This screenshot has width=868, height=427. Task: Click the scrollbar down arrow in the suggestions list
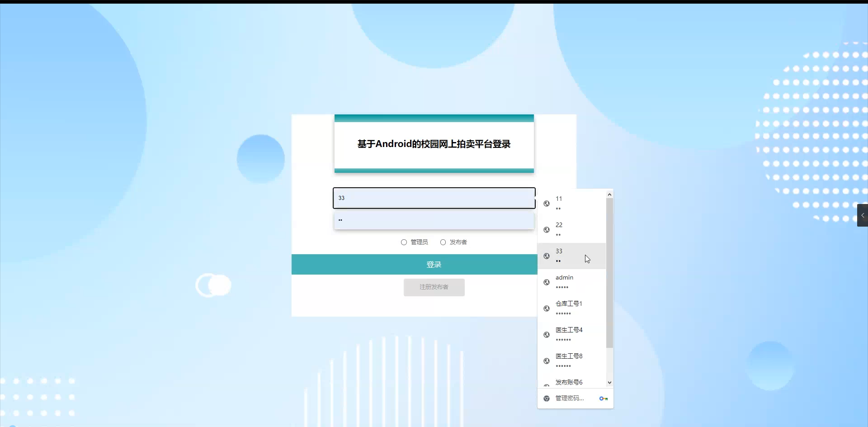point(609,382)
